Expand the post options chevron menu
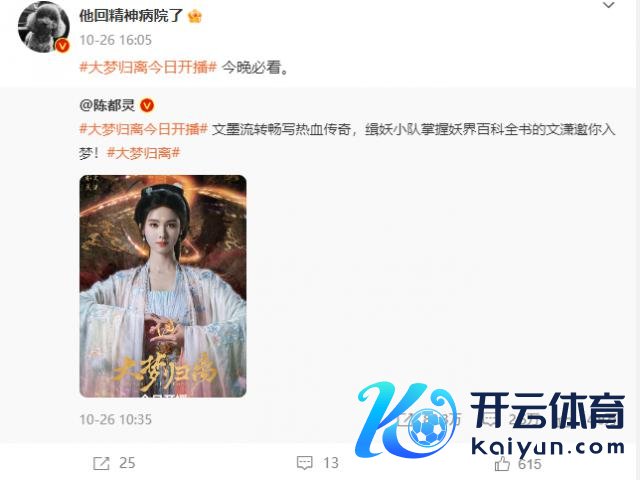The image size is (640, 480). click(x=609, y=5)
